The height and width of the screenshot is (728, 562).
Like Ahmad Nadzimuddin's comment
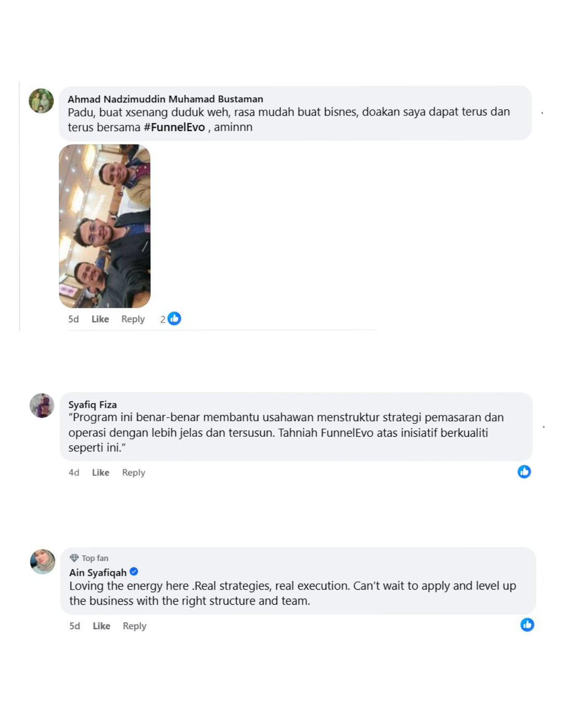click(x=100, y=319)
